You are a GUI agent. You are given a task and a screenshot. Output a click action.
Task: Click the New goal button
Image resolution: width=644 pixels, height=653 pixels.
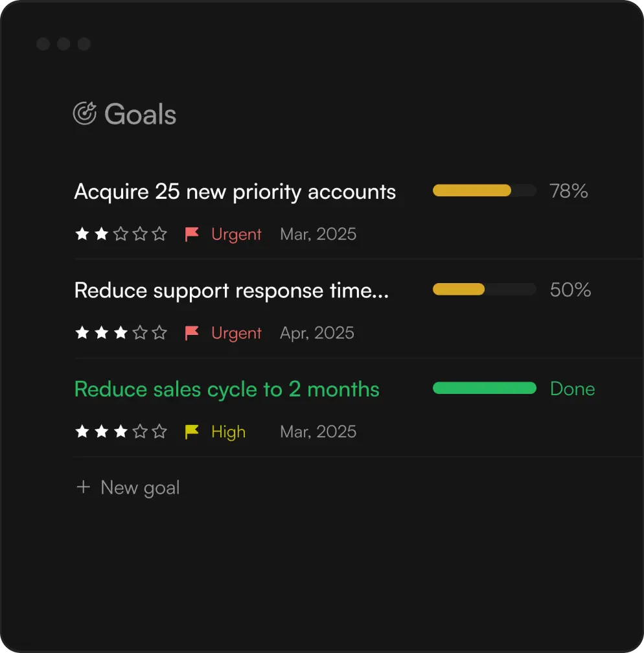tap(140, 487)
